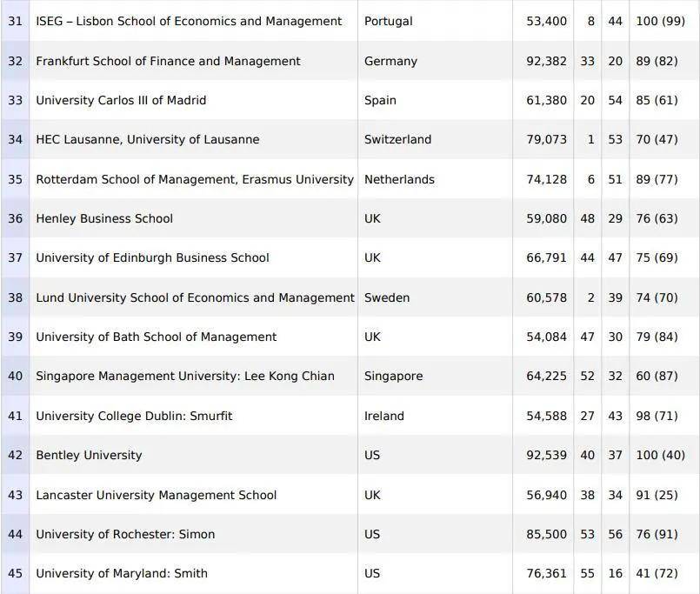Click University of Bath School of Management
The width and height of the screenshot is (700, 594).
[x=156, y=337]
